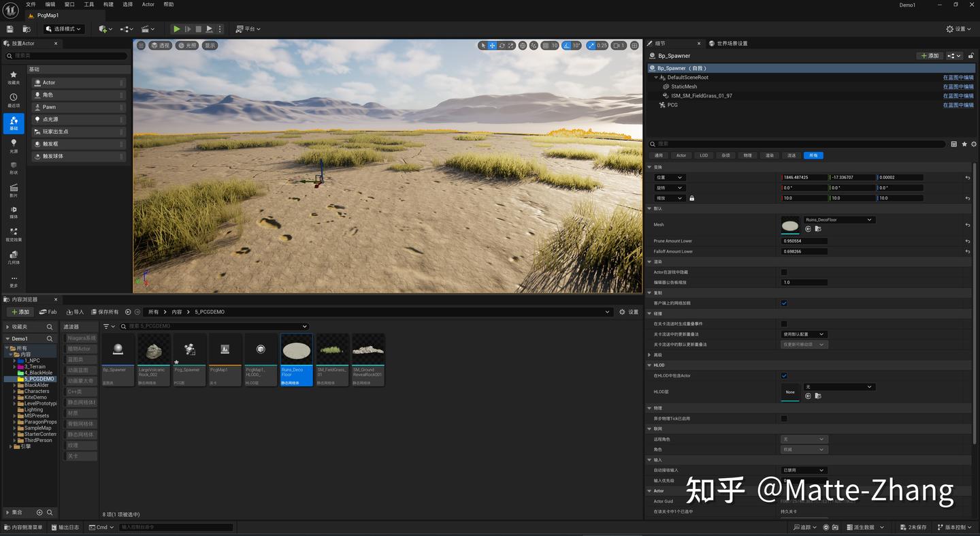Click reset arrow for the 位置 transform row
The width and height of the screenshot is (980, 536).
coord(968,178)
